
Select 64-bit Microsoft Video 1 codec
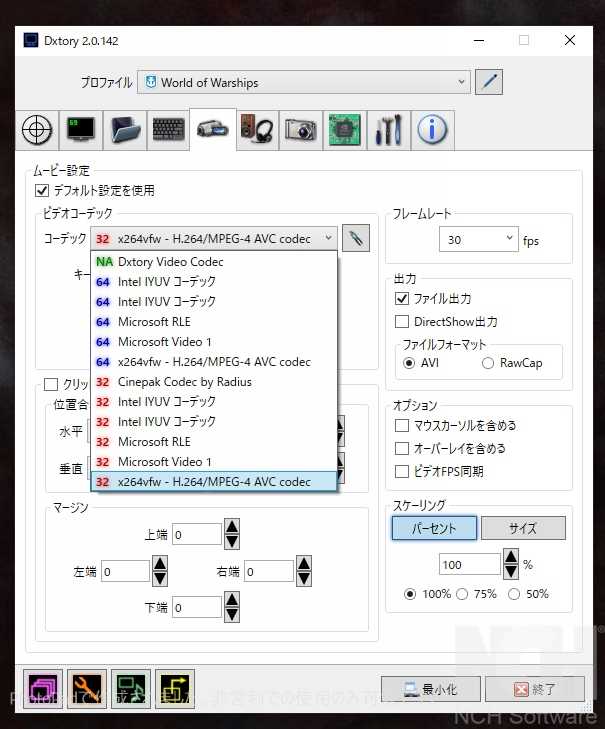pos(213,342)
